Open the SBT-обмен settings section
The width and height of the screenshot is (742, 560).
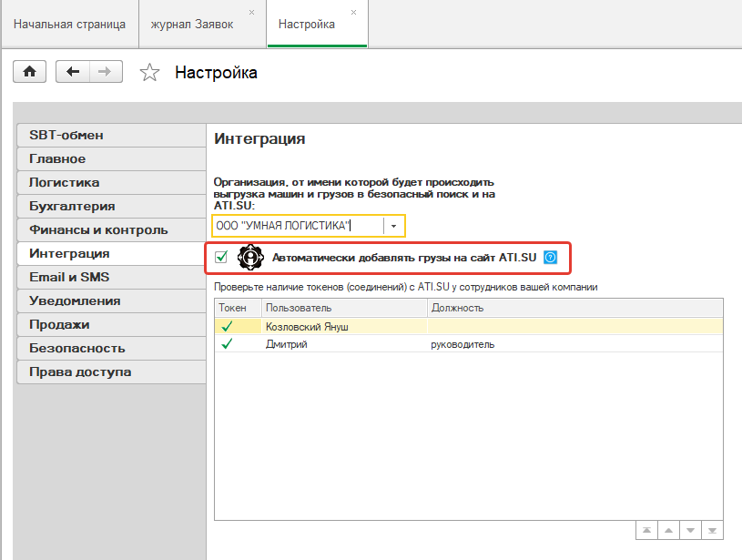[x=111, y=136]
